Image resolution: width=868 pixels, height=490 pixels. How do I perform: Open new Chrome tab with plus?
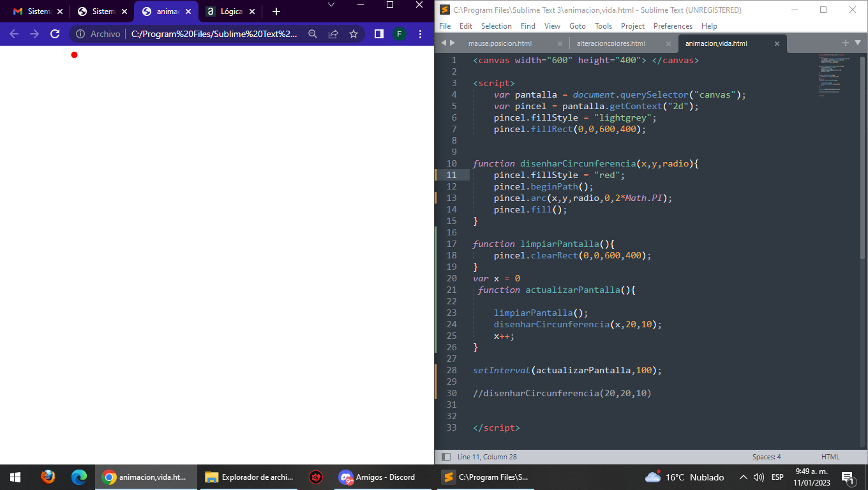tap(276, 11)
